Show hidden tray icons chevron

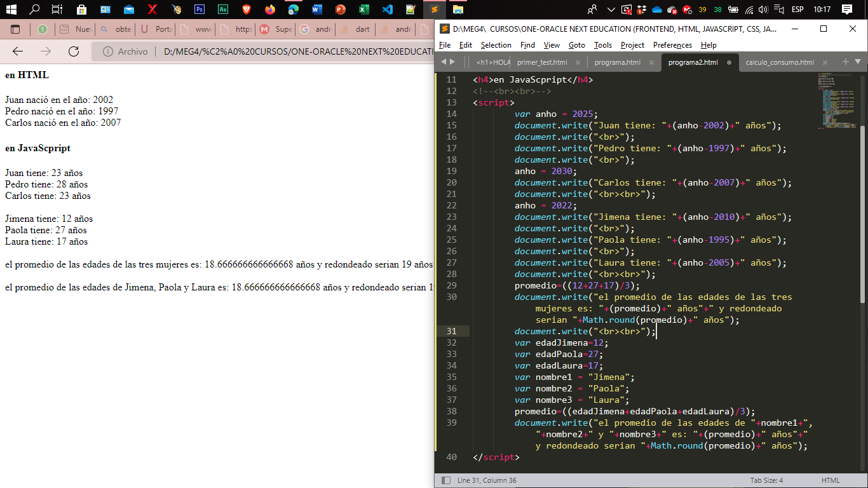611,10
